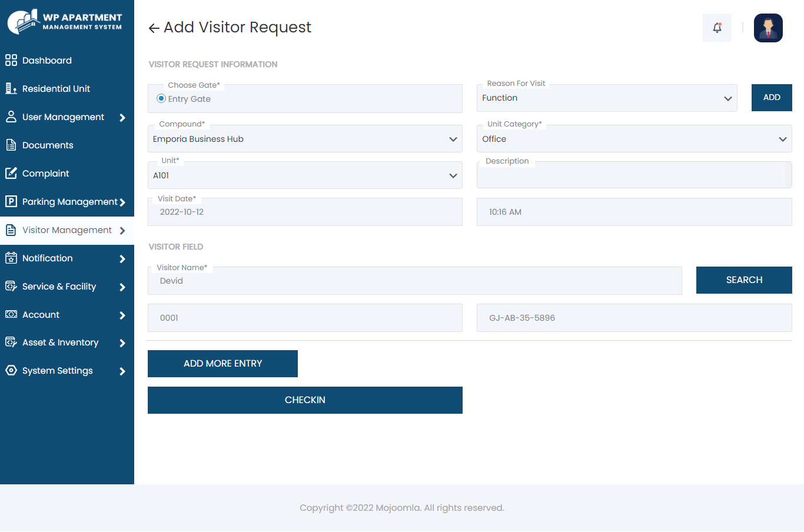
Task: Click the Description text field
Action: coord(634,175)
